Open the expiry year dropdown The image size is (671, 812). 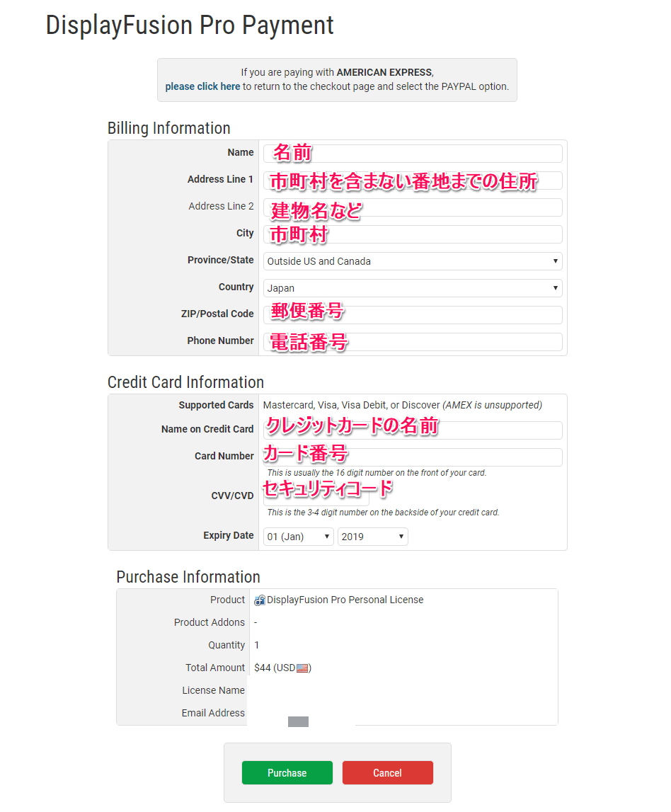click(x=373, y=537)
